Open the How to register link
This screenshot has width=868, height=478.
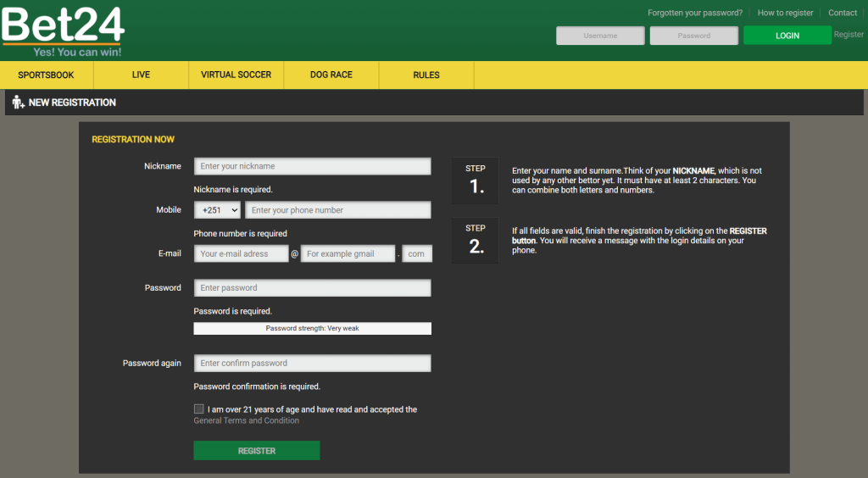786,13
